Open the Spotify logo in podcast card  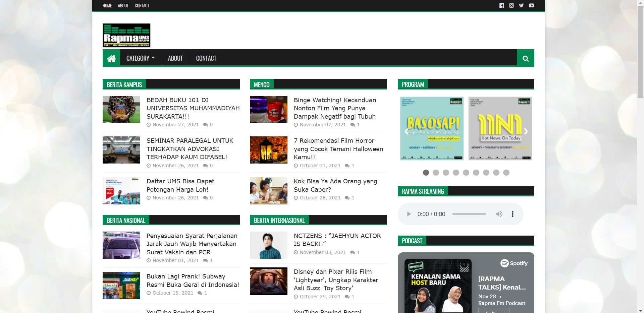pos(514,263)
